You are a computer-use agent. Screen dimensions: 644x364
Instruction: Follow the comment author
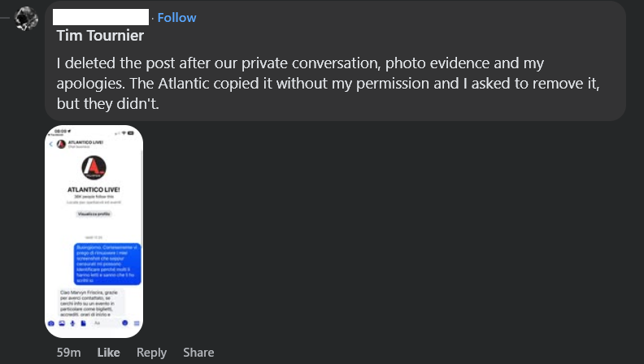[176, 17]
